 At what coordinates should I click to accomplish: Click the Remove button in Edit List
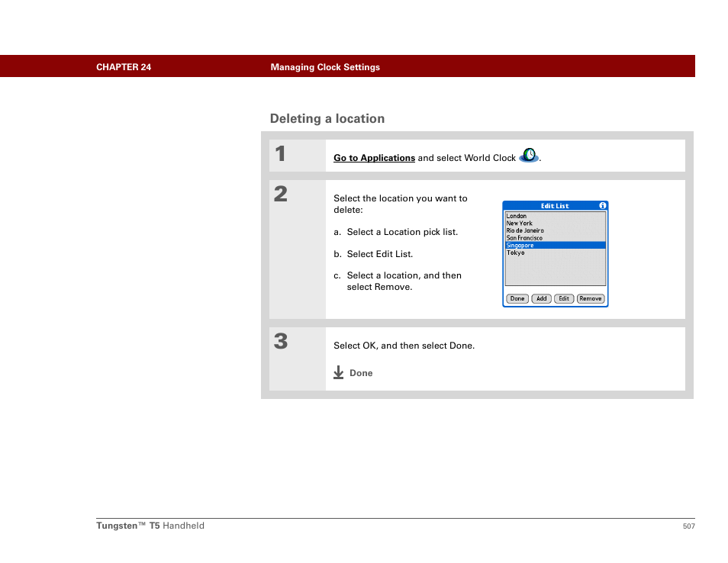point(591,298)
